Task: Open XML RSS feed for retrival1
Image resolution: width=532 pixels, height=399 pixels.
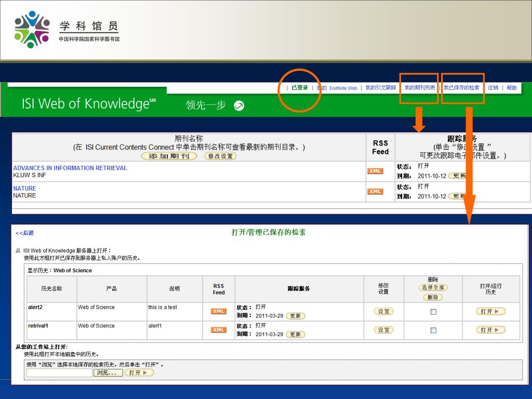Action: coord(219,330)
